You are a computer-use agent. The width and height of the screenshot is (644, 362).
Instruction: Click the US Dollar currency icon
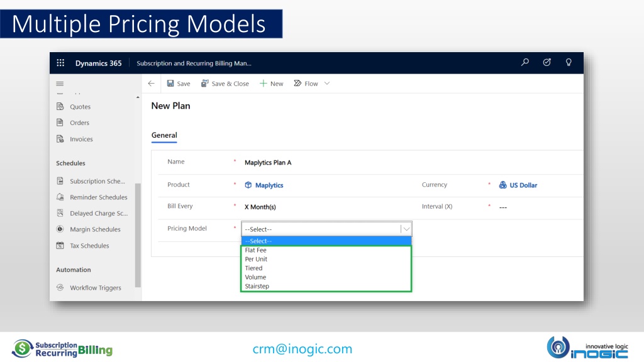(502, 185)
